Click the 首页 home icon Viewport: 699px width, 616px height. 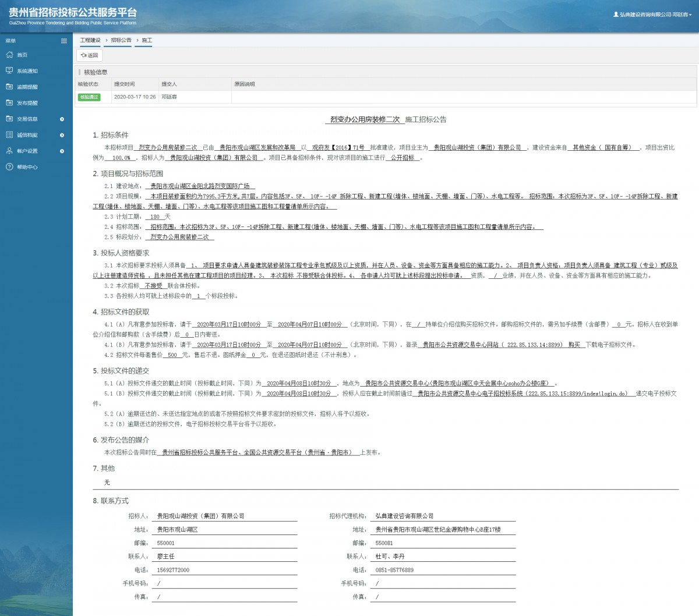coord(9,55)
